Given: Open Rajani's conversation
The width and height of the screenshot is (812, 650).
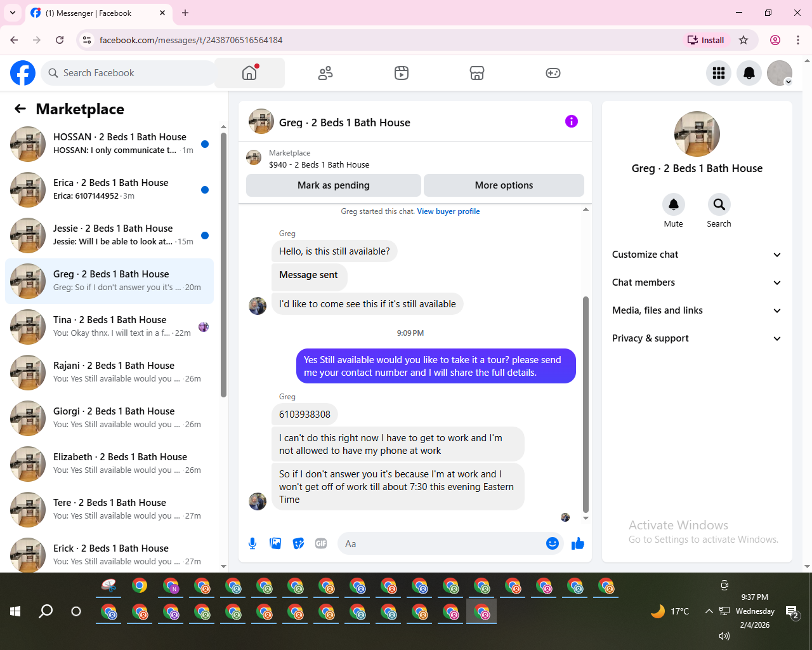Looking at the screenshot, I should (x=109, y=373).
